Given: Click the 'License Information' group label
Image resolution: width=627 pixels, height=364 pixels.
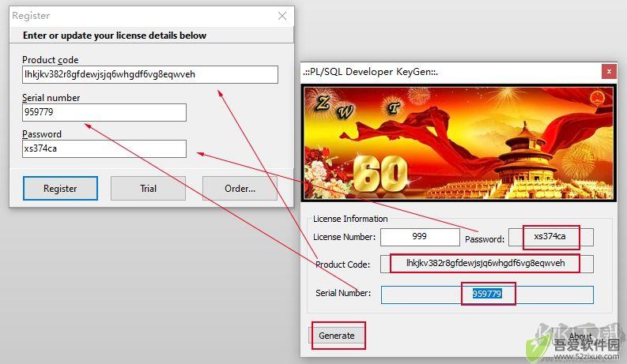Looking at the screenshot, I should [350, 219].
